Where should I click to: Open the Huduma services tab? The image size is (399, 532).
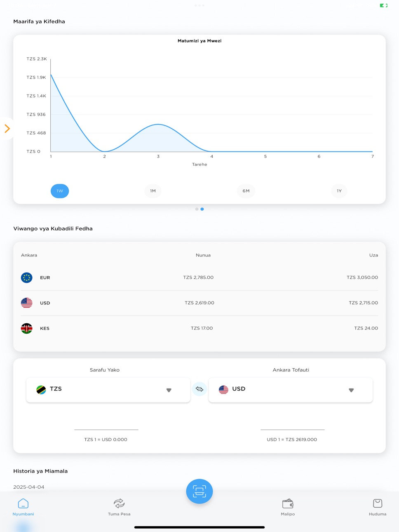378,507
